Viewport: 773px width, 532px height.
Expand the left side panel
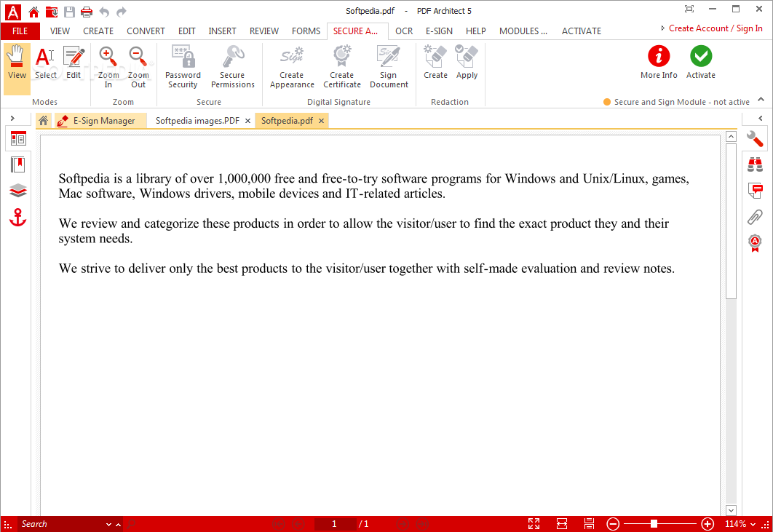pyautogui.click(x=12, y=119)
